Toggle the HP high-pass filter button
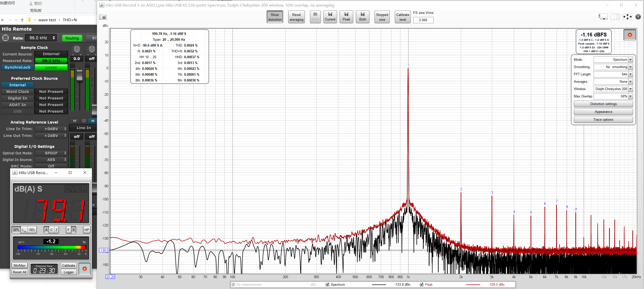 (x=87, y=230)
